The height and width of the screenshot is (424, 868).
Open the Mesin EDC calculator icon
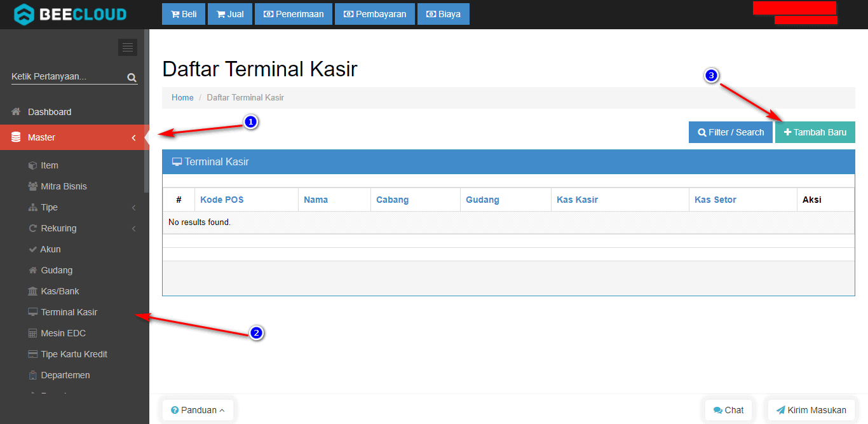click(x=33, y=333)
